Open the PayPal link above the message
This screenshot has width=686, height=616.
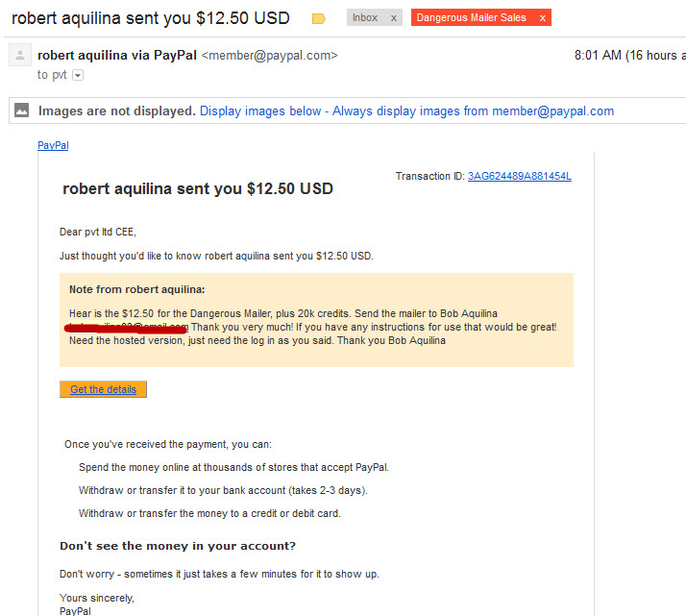(x=53, y=145)
